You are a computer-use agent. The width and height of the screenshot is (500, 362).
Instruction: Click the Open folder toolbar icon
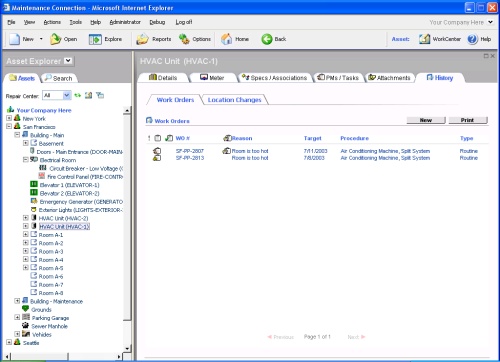tap(55, 39)
